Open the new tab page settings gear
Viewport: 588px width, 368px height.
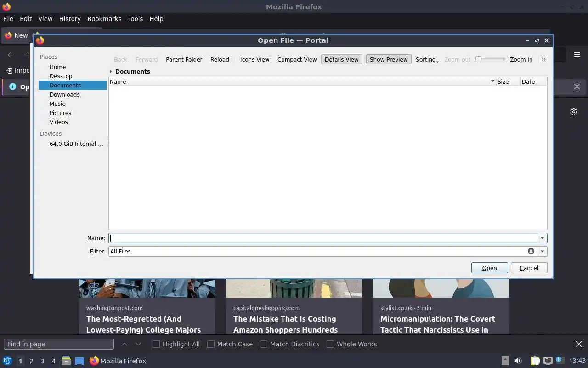click(x=574, y=112)
